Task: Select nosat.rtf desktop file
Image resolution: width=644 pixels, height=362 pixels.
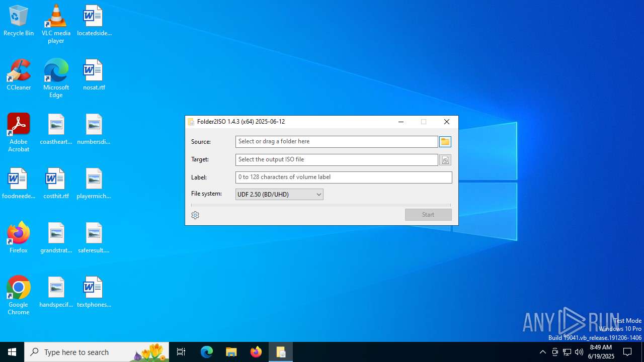Action: 94,75
